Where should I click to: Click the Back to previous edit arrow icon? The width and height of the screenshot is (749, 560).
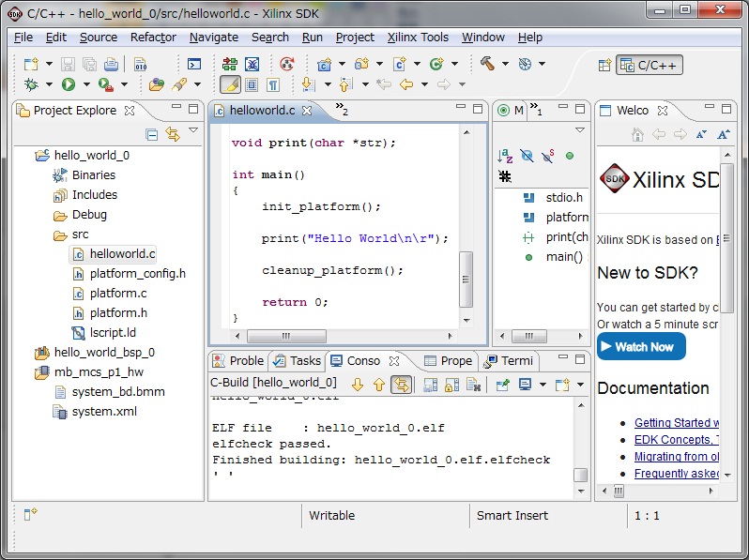pyautogui.click(x=383, y=84)
